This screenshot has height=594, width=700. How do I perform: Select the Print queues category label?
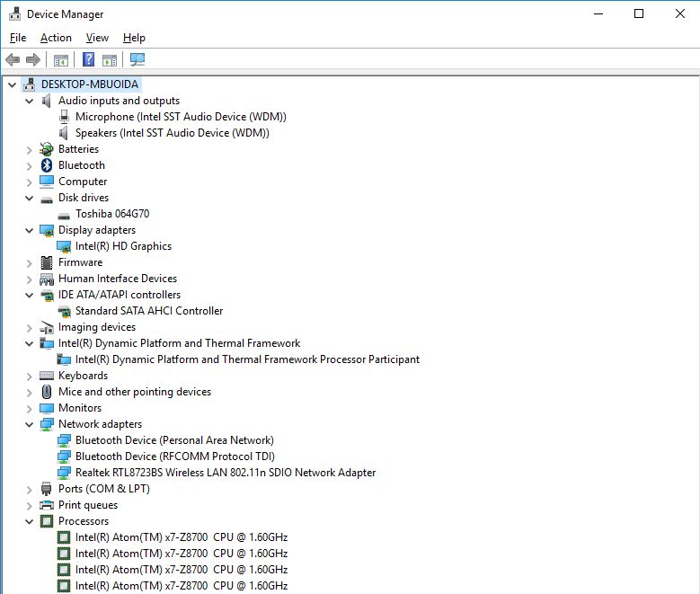88,505
